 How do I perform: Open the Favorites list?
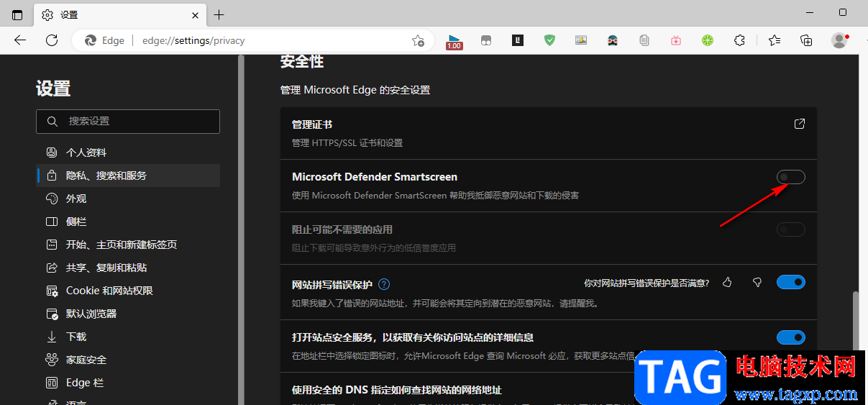775,40
